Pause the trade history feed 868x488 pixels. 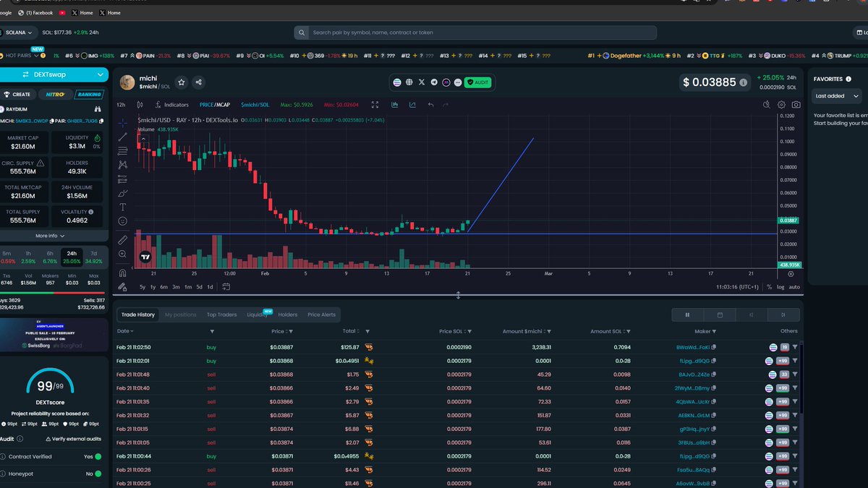[x=687, y=314]
